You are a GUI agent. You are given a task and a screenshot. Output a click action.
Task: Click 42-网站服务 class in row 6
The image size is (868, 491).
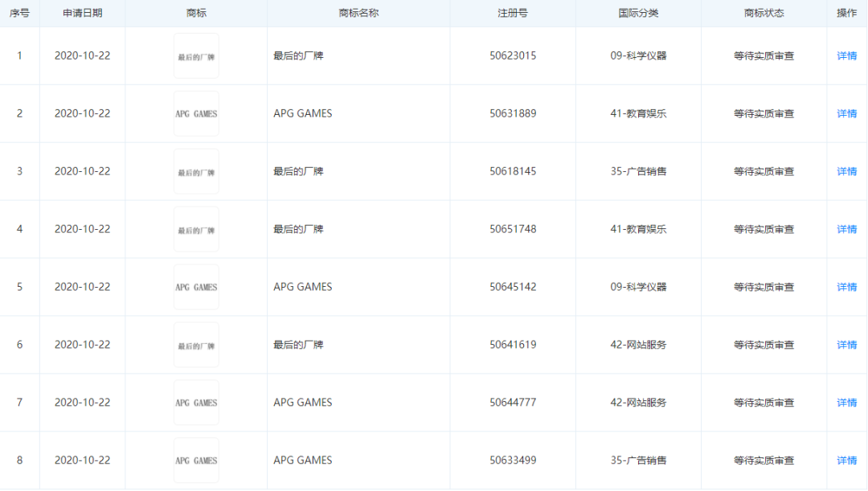(638, 345)
